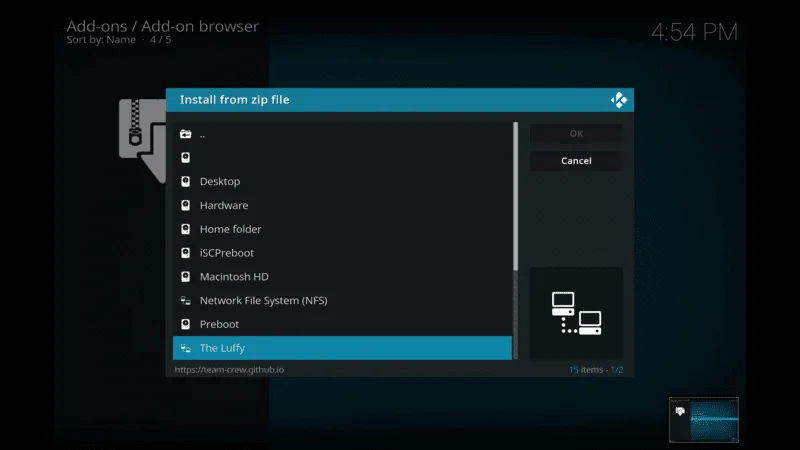Image resolution: width=800 pixels, height=450 pixels.
Task: Open the iSCPreboot entry
Action: 227,253
